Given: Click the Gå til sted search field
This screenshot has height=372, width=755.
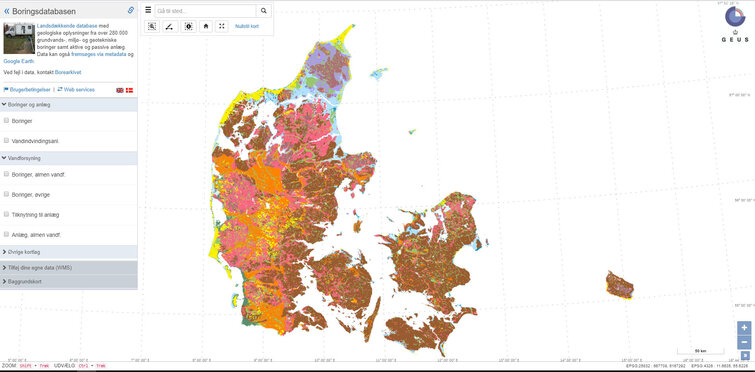Looking at the screenshot, I should (x=206, y=11).
